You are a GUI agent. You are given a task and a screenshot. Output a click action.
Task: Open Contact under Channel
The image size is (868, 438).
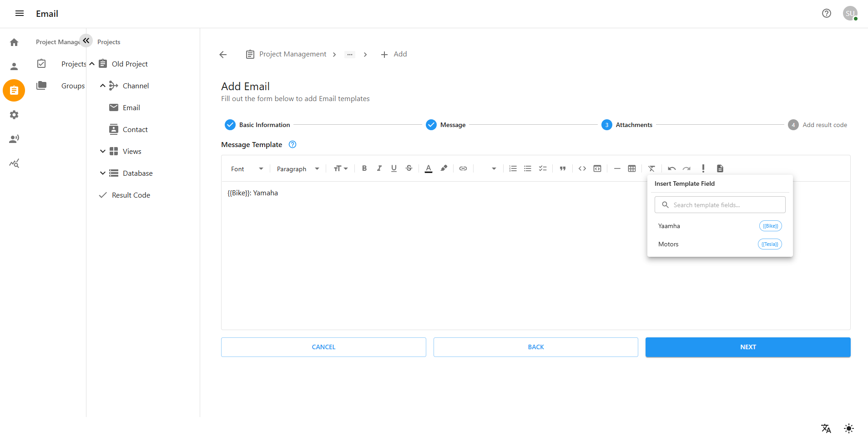135,129
